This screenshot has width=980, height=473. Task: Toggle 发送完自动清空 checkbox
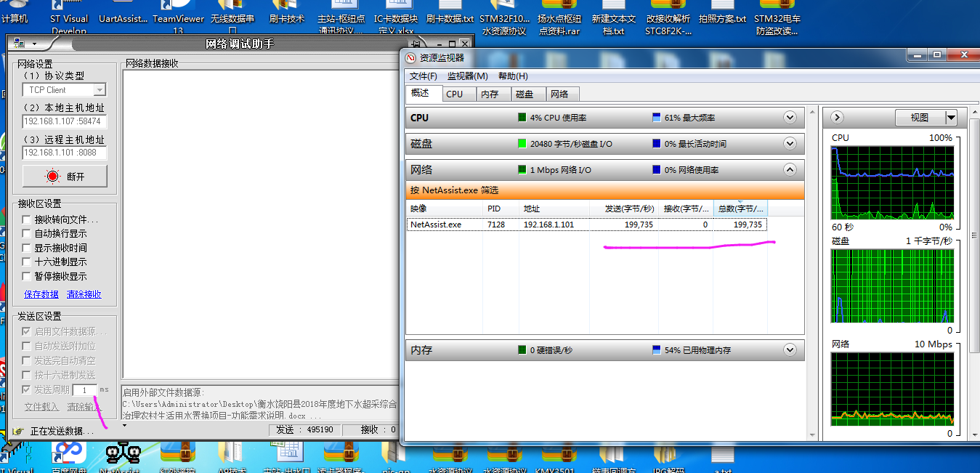click(27, 360)
